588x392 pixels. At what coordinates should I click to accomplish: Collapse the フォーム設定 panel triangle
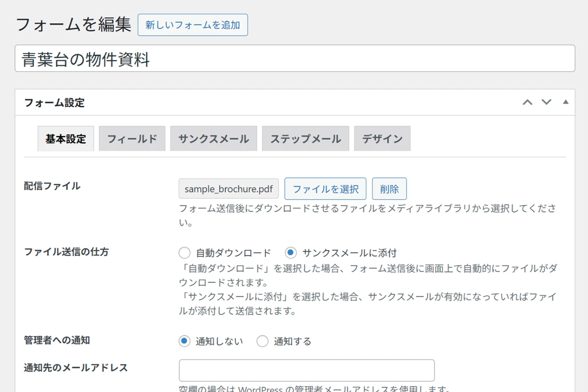pos(565,102)
